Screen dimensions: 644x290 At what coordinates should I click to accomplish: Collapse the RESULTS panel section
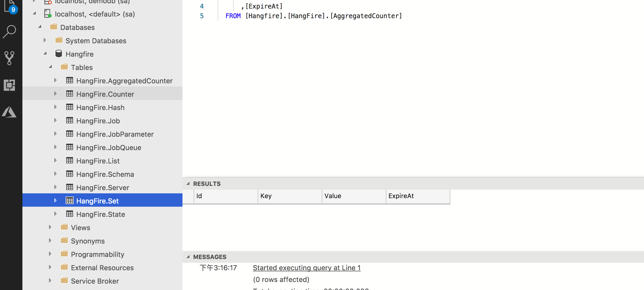pyautogui.click(x=188, y=184)
